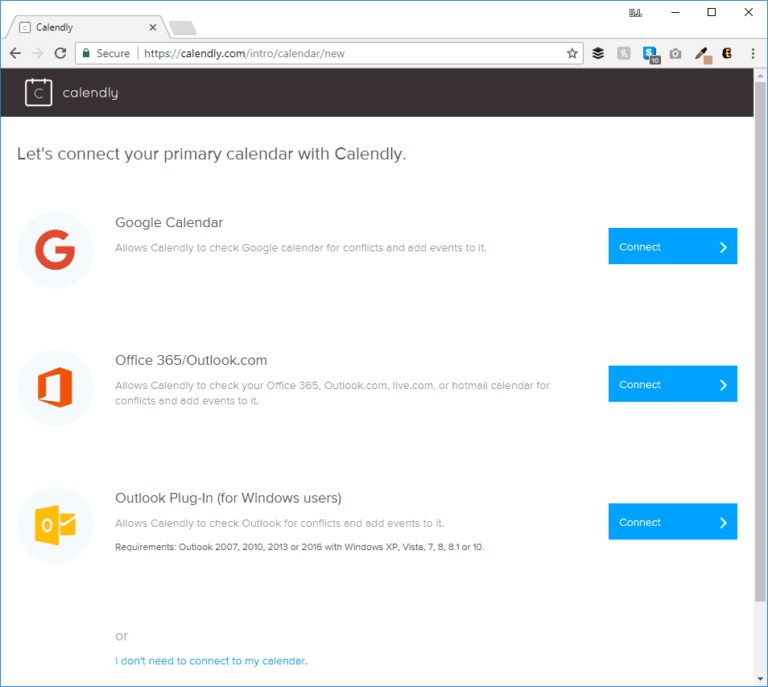Screen dimensions: 768x687
Task: Click the Calendly logo icon in header
Action: (x=38, y=92)
